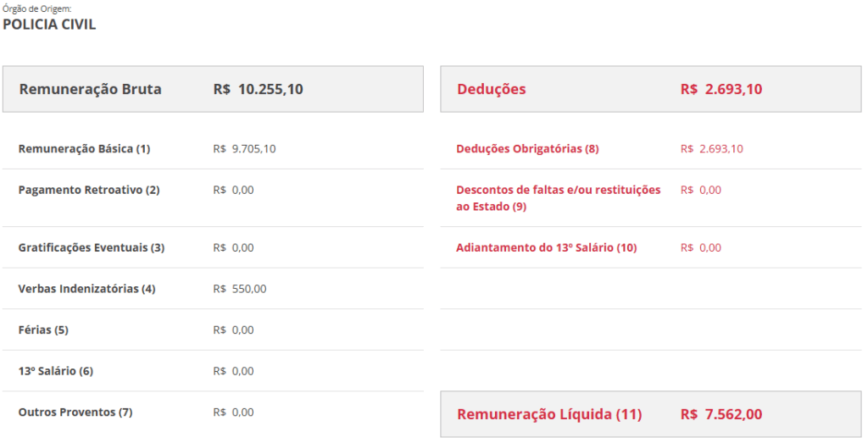This screenshot has height=443, width=868.
Task: Select the R$ 10.255,10 gross total
Action: pyautogui.click(x=258, y=89)
